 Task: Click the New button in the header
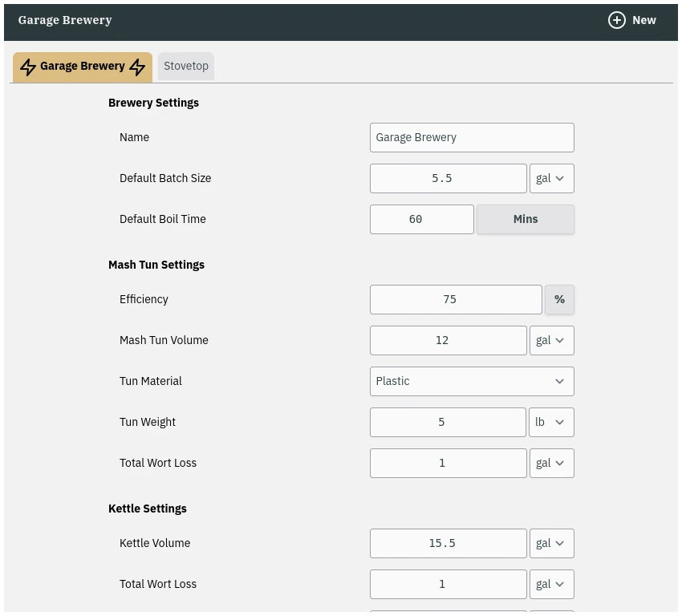(x=632, y=20)
